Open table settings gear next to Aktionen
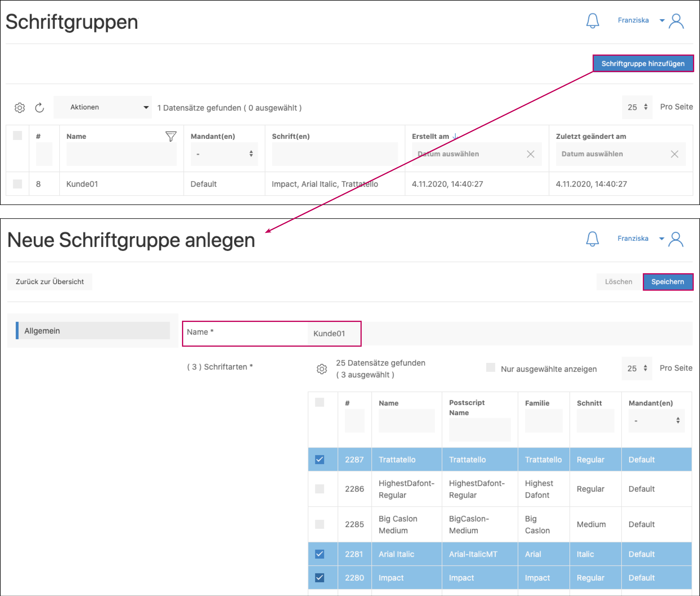 click(20, 108)
